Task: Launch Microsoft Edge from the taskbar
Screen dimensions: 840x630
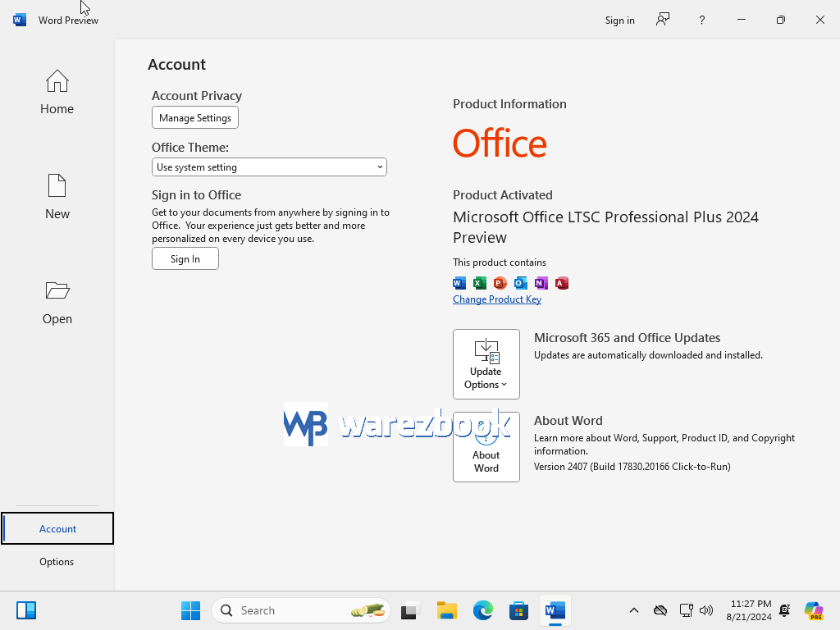Action: [x=482, y=610]
